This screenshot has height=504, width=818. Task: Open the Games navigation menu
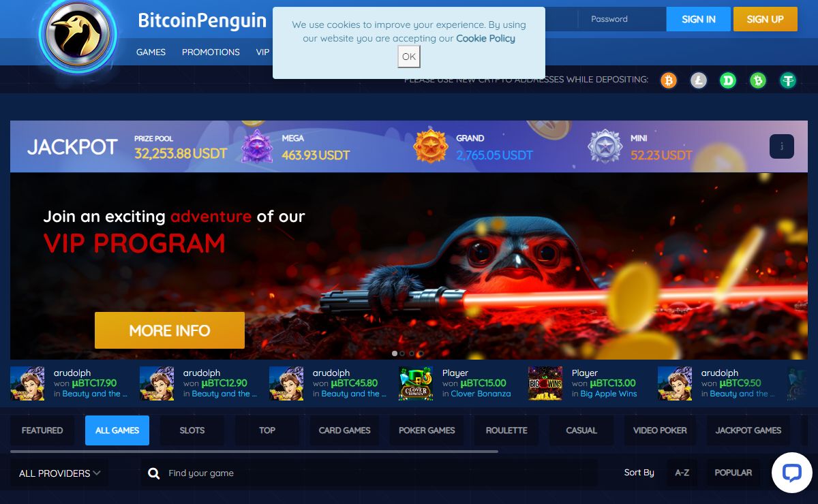151,52
